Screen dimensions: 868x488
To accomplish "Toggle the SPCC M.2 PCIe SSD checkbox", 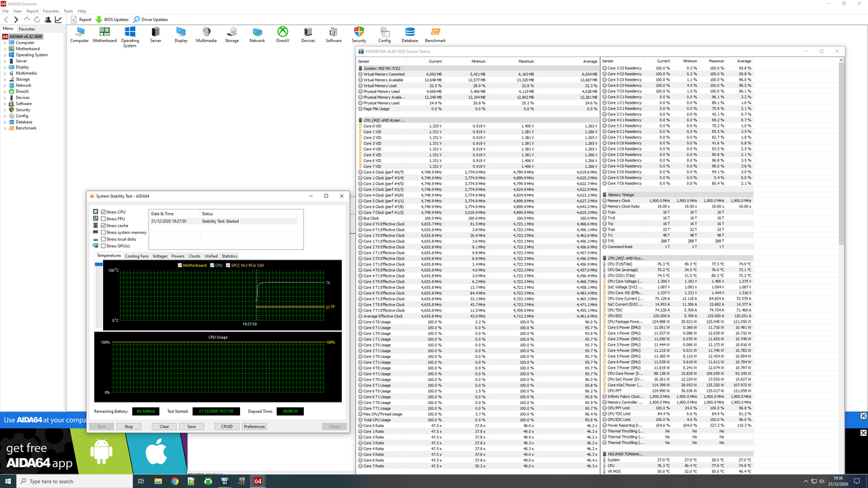I will (x=228, y=265).
